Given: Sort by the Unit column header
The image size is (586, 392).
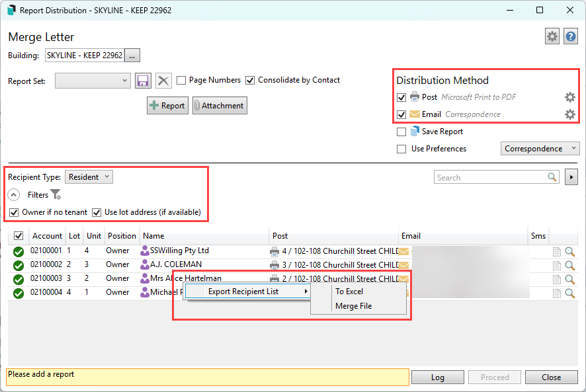Looking at the screenshot, I should pyautogui.click(x=94, y=236).
